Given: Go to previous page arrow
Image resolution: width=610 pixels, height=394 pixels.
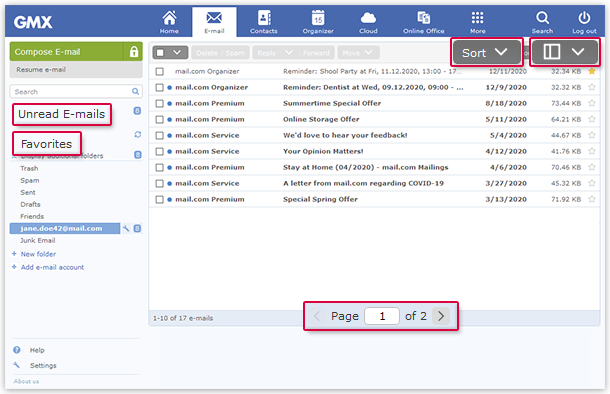Looking at the screenshot, I should pyautogui.click(x=317, y=316).
